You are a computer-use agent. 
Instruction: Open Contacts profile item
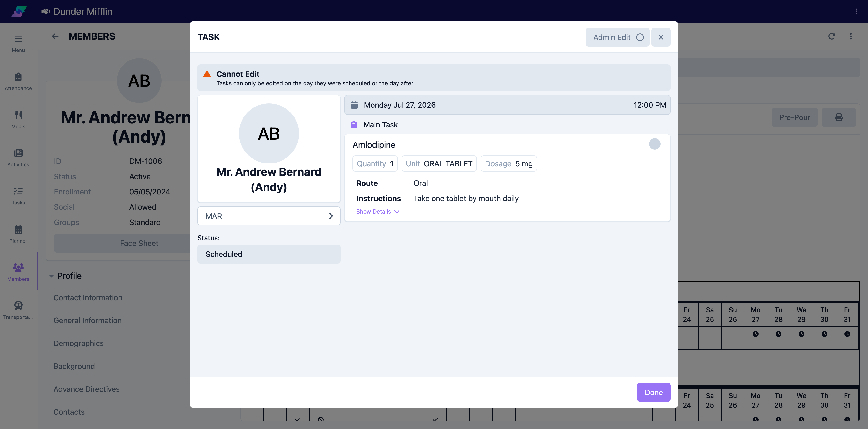pyautogui.click(x=69, y=412)
